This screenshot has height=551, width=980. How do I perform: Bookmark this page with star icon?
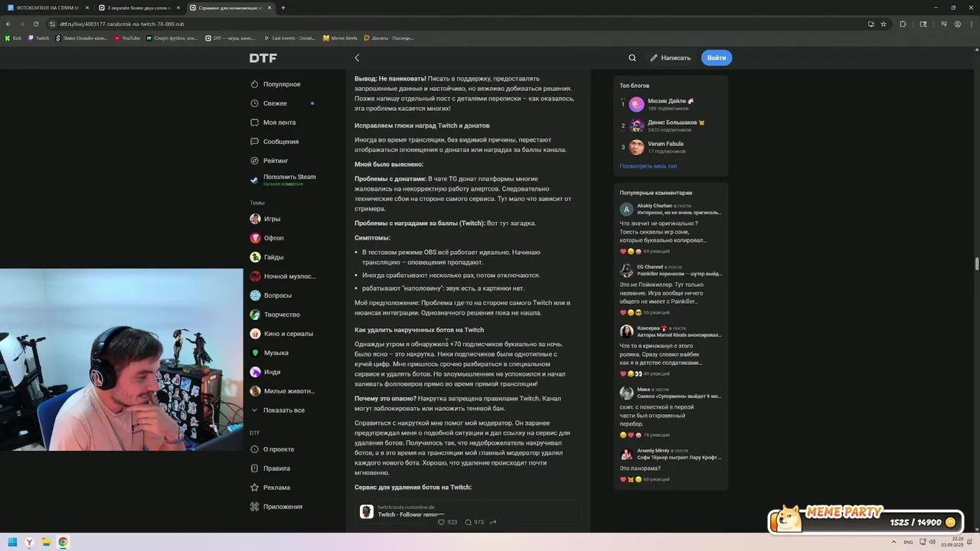pos(884,24)
